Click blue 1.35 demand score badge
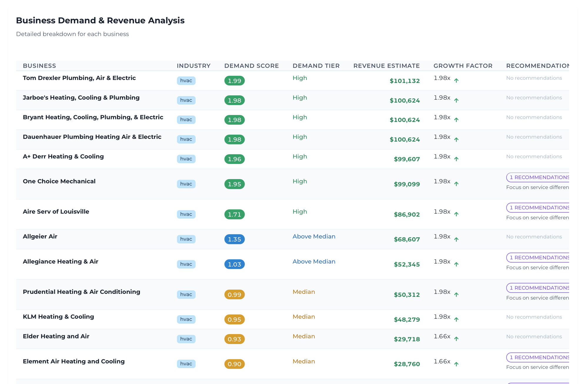Image resolution: width=588 pixels, height=384 pixels. 234,239
